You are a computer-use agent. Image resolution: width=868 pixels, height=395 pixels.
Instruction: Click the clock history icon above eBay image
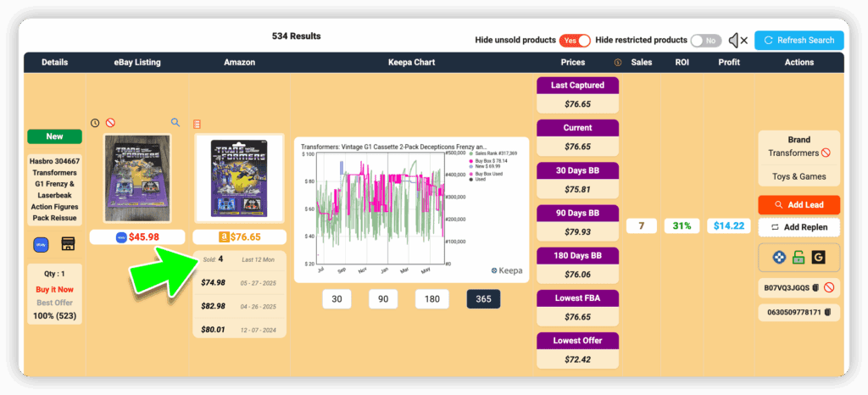pos(95,123)
